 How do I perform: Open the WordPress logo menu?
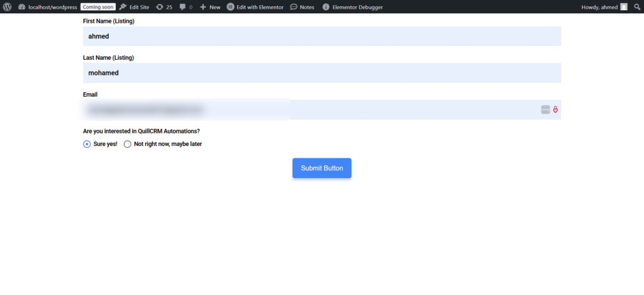coord(7,7)
